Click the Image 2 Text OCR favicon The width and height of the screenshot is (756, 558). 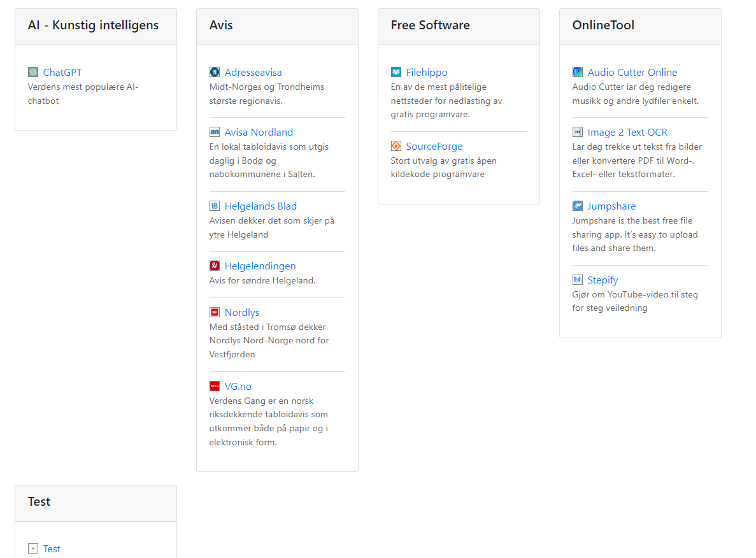click(x=578, y=132)
